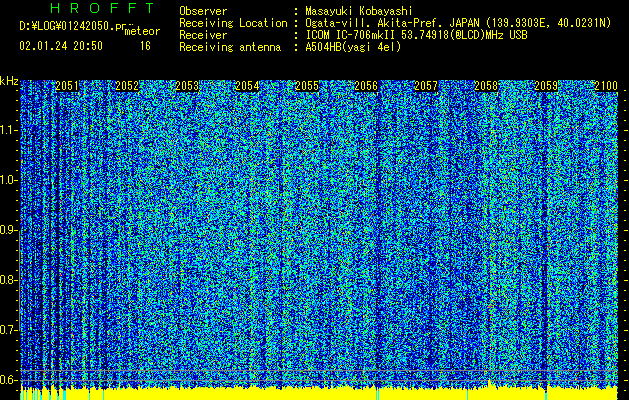This screenshot has width=629, height=400.
Task: Click the 2054 time marker
Action: [247, 86]
